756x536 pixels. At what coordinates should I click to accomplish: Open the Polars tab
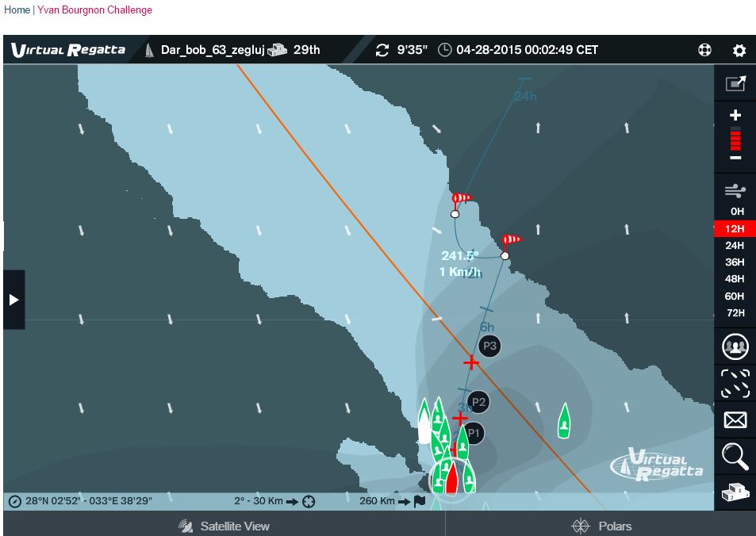point(601,526)
